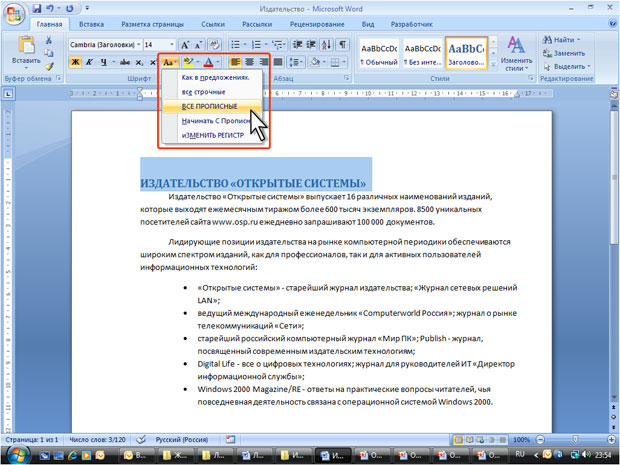Clear formatting with eraser icon
620x465 pixels.
(x=215, y=45)
